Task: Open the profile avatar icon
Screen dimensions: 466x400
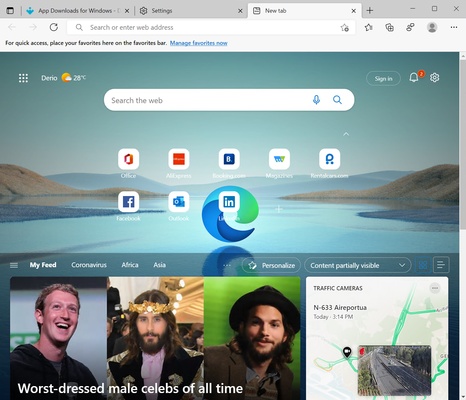Action: coord(432,27)
